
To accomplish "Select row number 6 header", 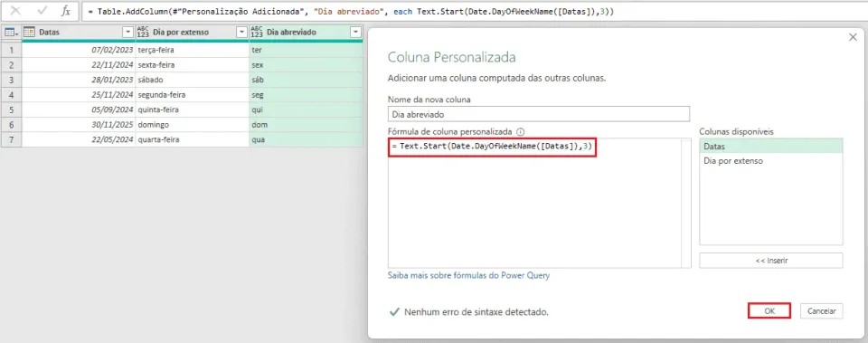I will (x=11, y=125).
